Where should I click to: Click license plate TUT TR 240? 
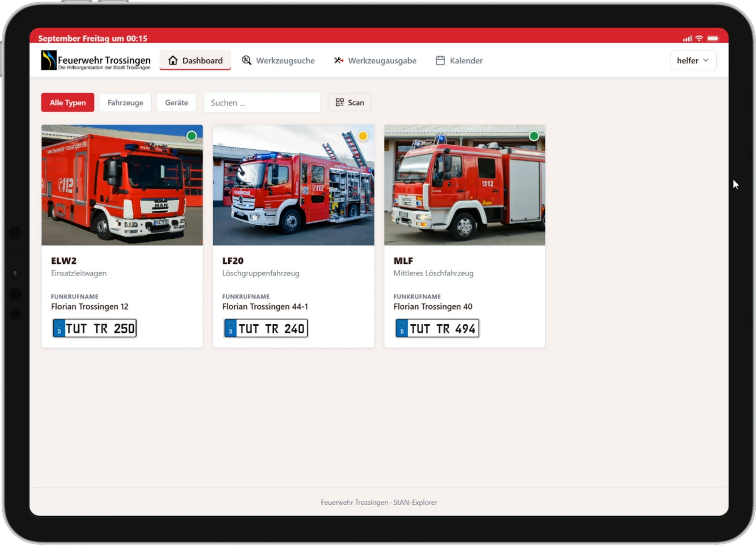(x=266, y=328)
